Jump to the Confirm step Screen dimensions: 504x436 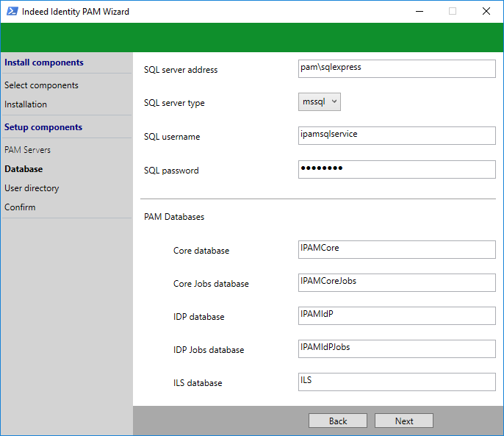tap(20, 207)
